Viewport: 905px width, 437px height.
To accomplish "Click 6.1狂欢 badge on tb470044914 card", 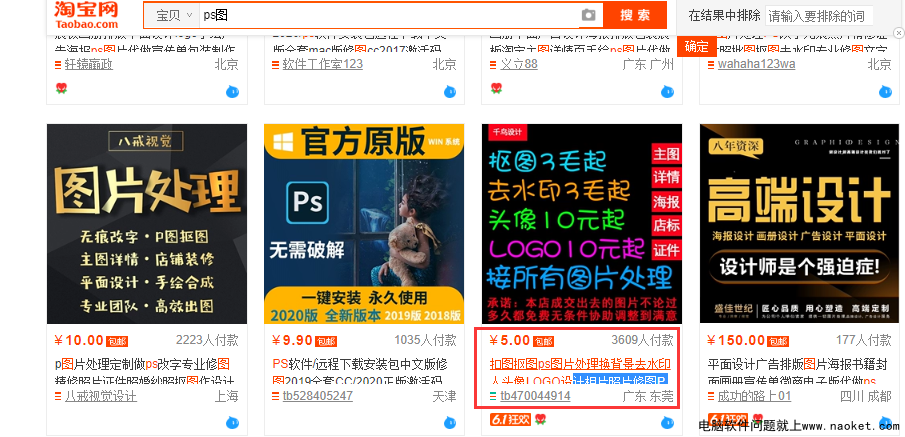I will 510,420.
